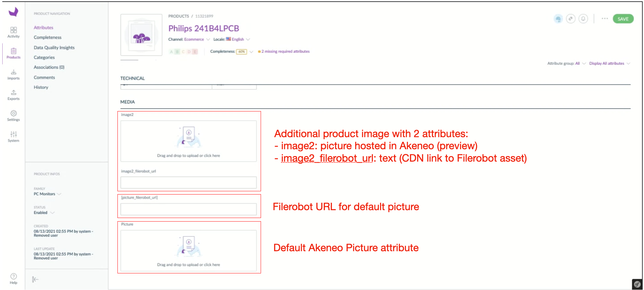Focus the picture_filerobot_url text field

[189, 209]
